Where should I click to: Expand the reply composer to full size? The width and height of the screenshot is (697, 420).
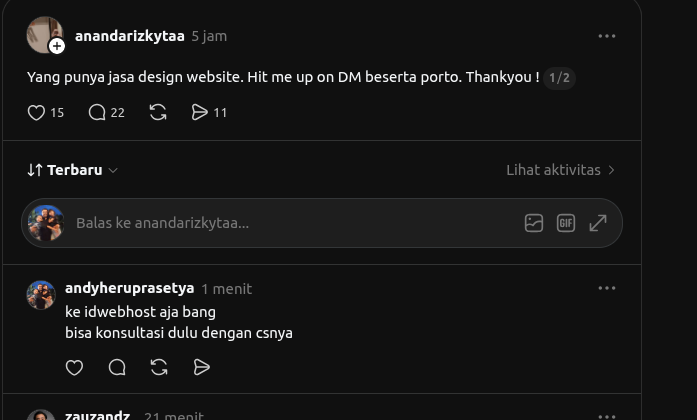[598, 223]
